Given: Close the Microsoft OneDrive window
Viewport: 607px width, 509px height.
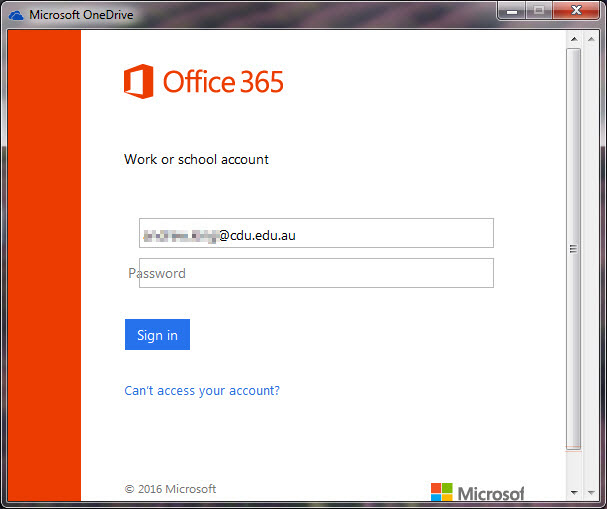Looking at the screenshot, I should point(576,10).
